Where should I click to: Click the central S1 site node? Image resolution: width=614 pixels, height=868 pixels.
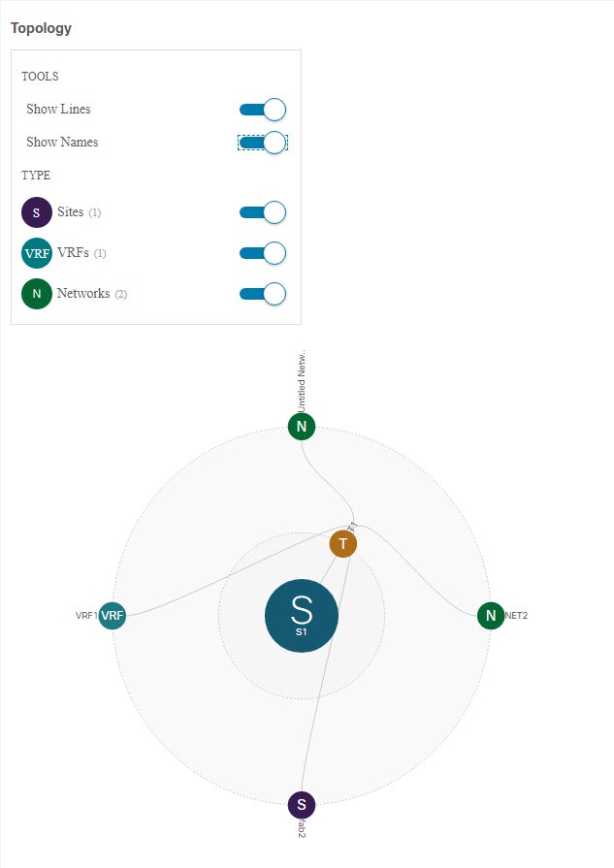(302, 616)
